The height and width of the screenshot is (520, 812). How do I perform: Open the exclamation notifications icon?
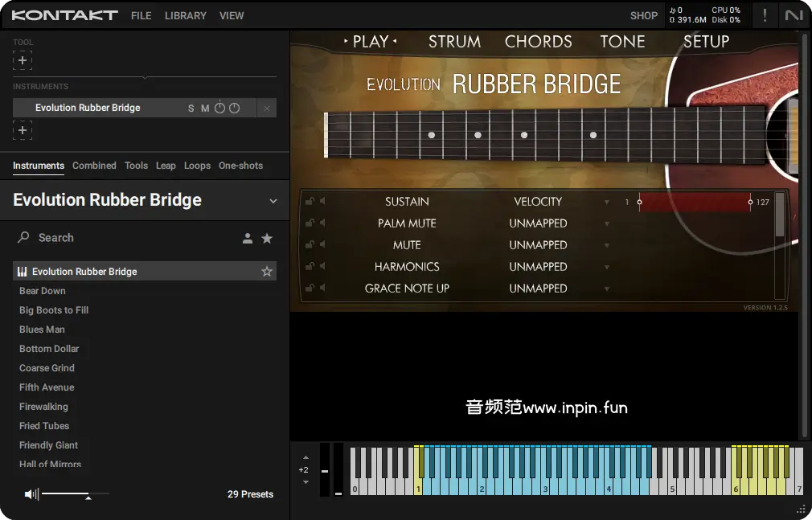click(765, 15)
